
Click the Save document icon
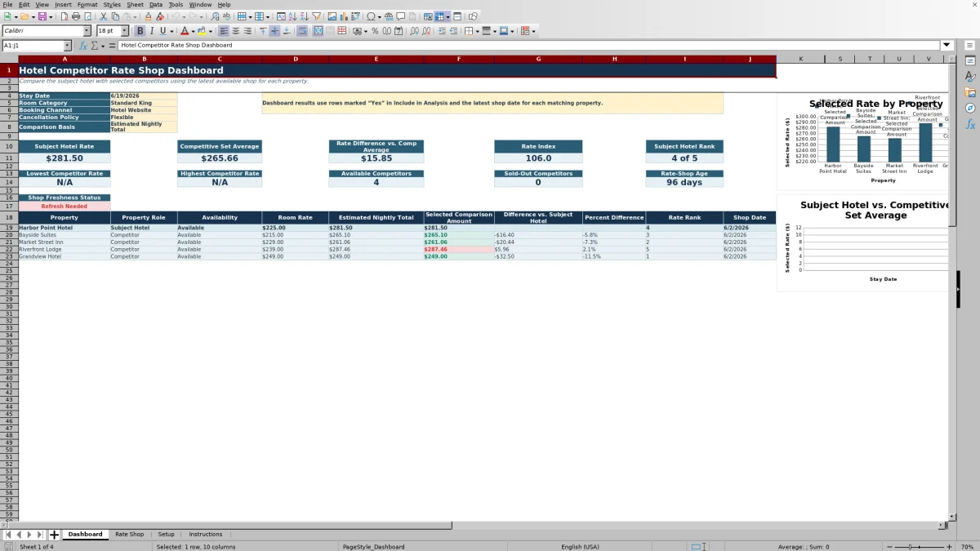[x=41, y=16]
